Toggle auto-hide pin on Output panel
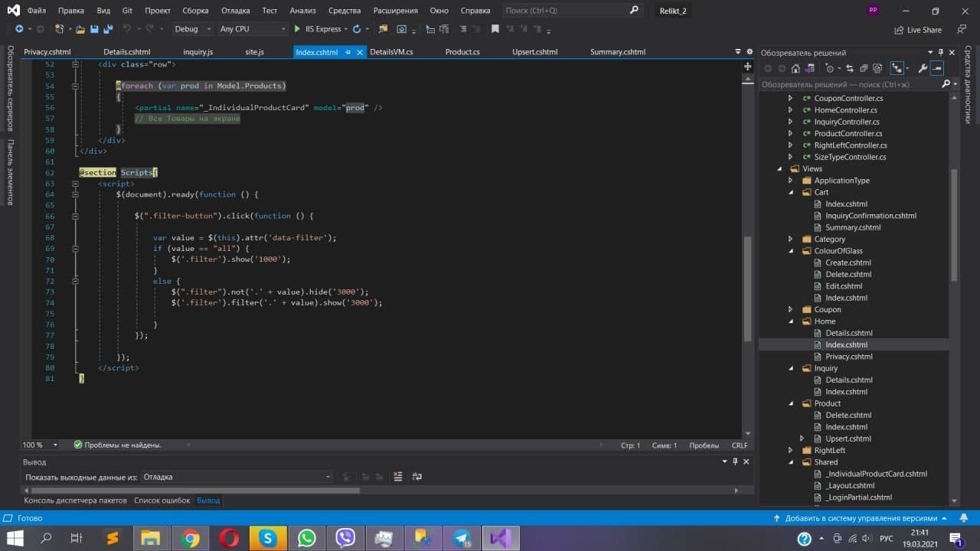 tap(735, 461)
